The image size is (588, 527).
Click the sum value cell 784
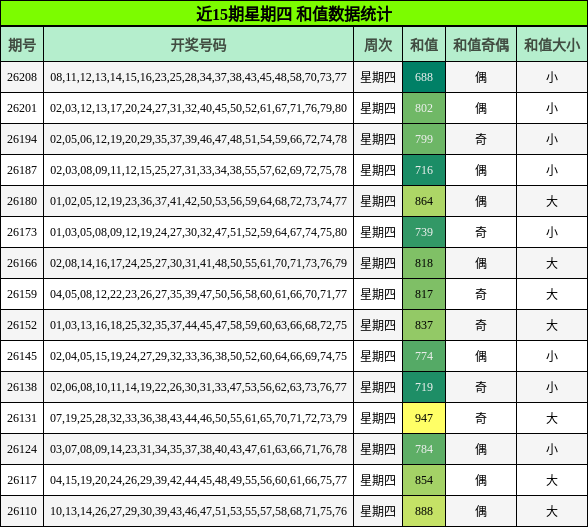[424, 449]
